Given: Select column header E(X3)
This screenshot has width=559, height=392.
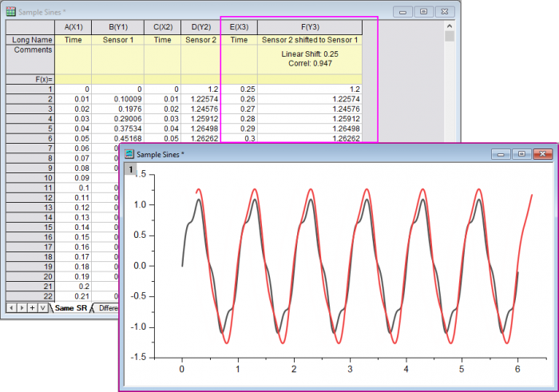Looking at the screenshot, I should pos(239,27).
